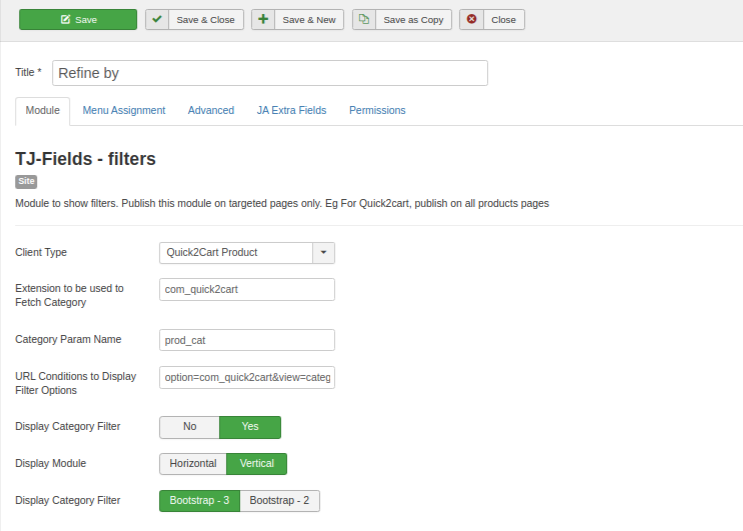Click the edit icon inside the Save button

pyautogui.click(x=65, y=20)
